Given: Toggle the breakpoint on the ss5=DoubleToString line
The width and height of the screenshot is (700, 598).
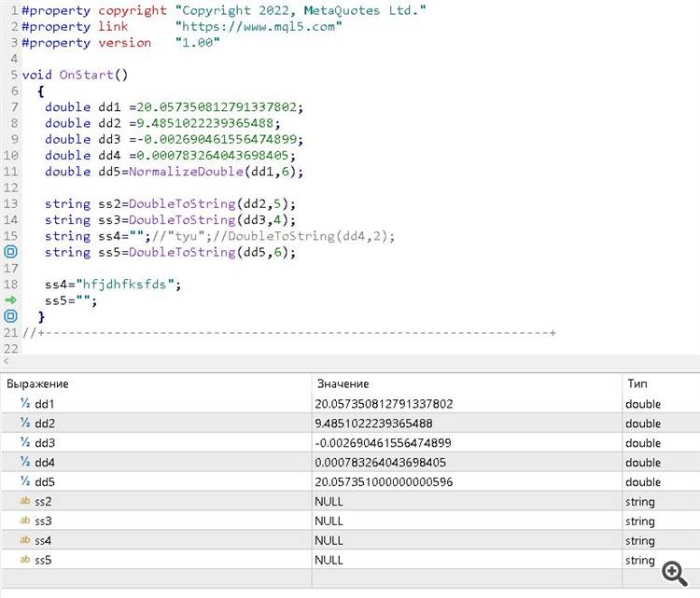Looking at the screenshot, I should click(10, 252).
